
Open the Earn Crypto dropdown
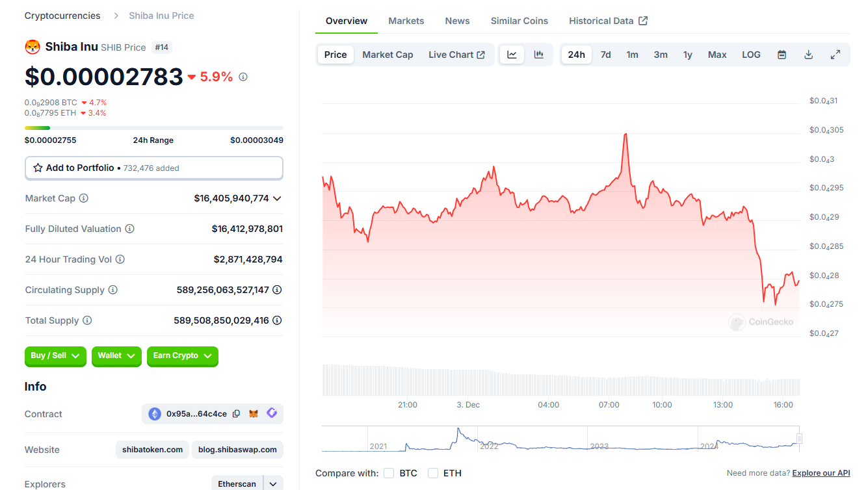click(183, 356)
